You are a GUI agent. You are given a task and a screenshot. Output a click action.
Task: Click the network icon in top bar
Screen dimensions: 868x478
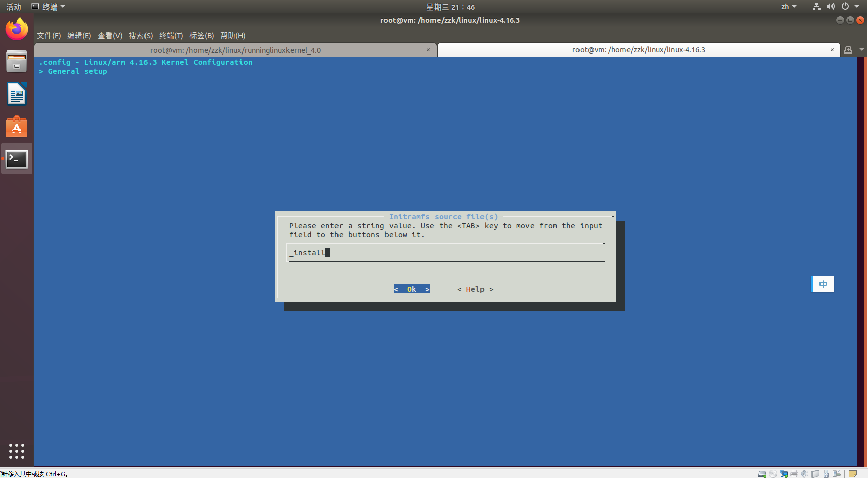816,7
